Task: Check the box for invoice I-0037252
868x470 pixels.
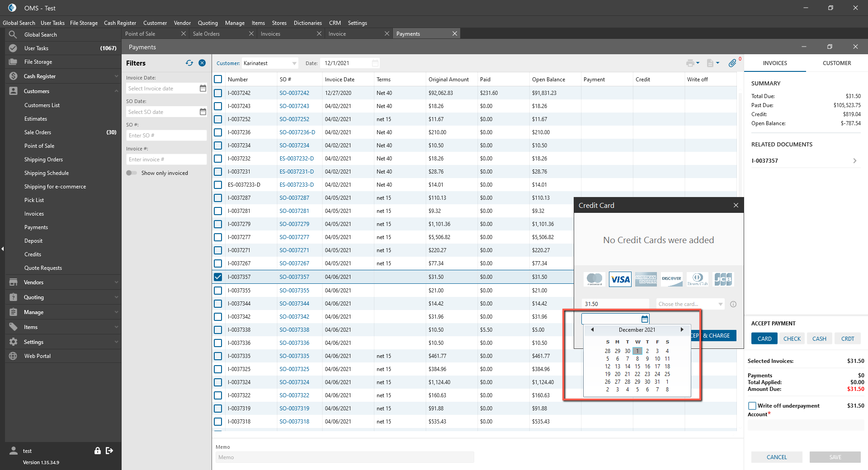Action: point(218,119)
